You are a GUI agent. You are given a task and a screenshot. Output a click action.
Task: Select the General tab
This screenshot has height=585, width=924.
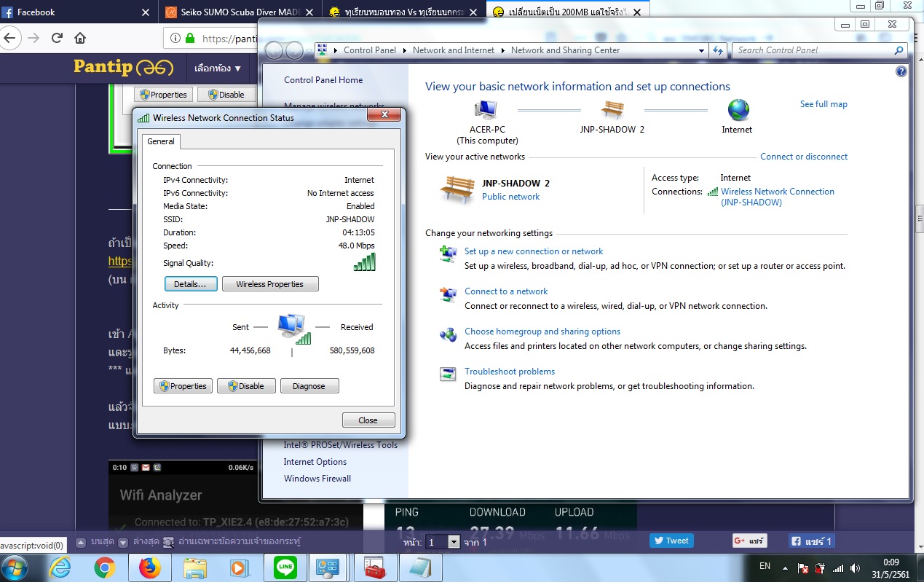tap(161, 141)
